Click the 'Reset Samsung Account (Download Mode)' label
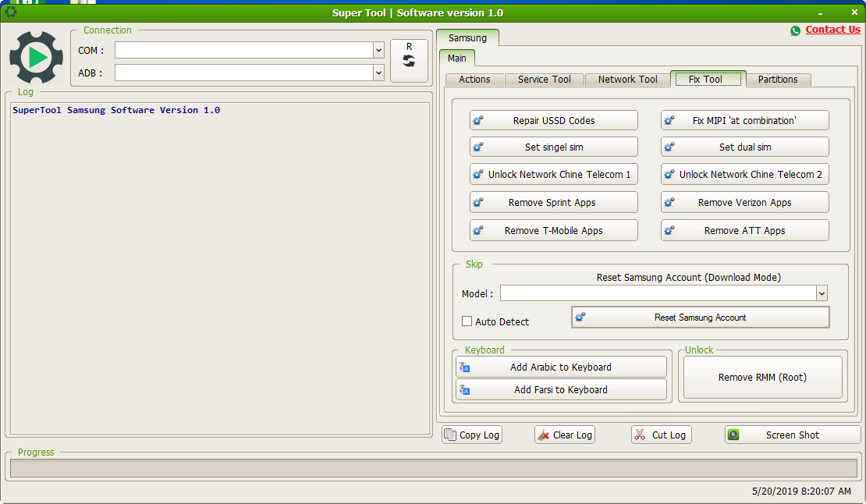Image resolution: width=866 pixels, height=504 pixels. (689, 277)
